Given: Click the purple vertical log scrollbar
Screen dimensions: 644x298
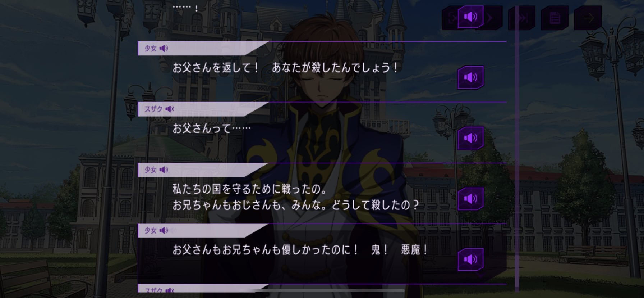Looking at the screenshot, I should 517,148.
